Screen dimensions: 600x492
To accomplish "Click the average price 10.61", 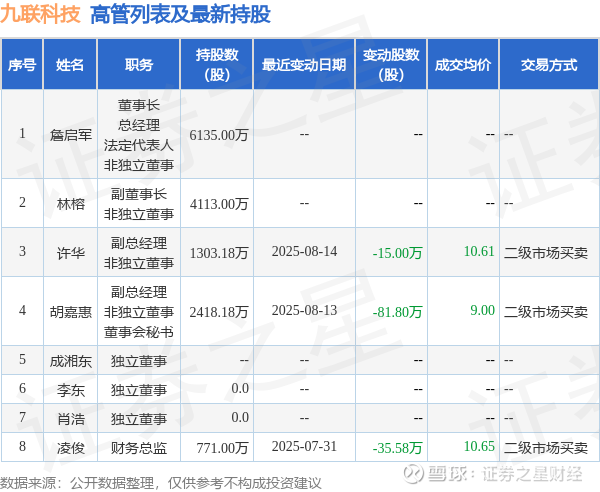I will pyautogui.click(x=479, y=251).
